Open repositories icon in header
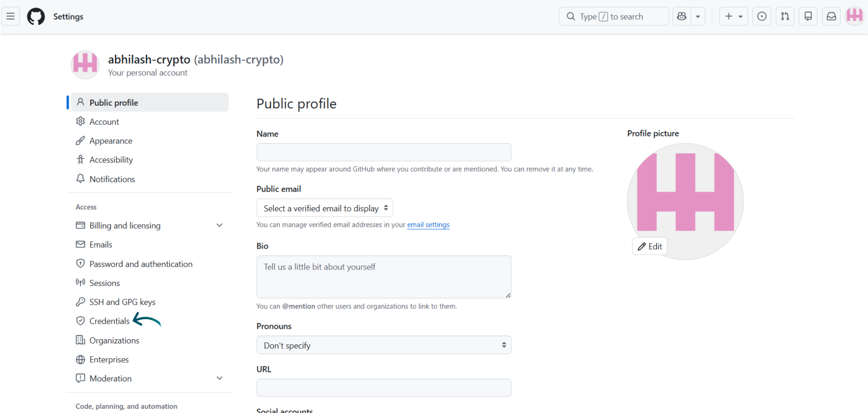Viewport: 868px width, 413px height. coord(808,16)
